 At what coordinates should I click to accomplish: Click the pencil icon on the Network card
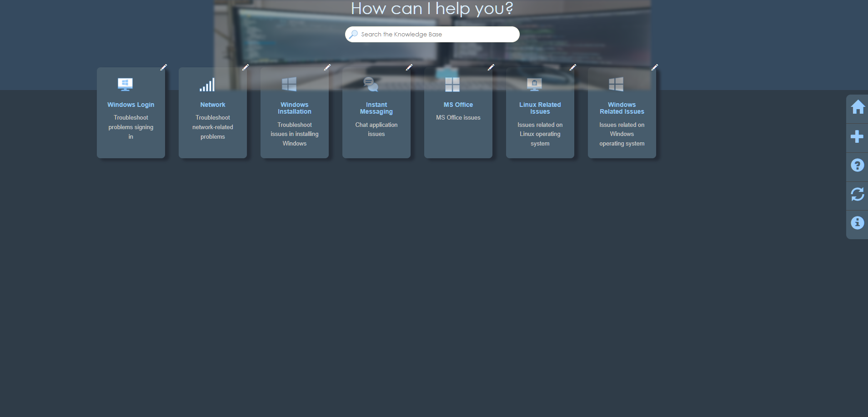click(246, 67)
